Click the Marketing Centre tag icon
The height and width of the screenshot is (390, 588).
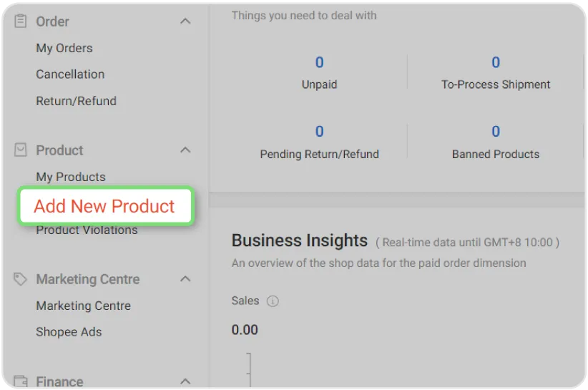tap(21, 279)
